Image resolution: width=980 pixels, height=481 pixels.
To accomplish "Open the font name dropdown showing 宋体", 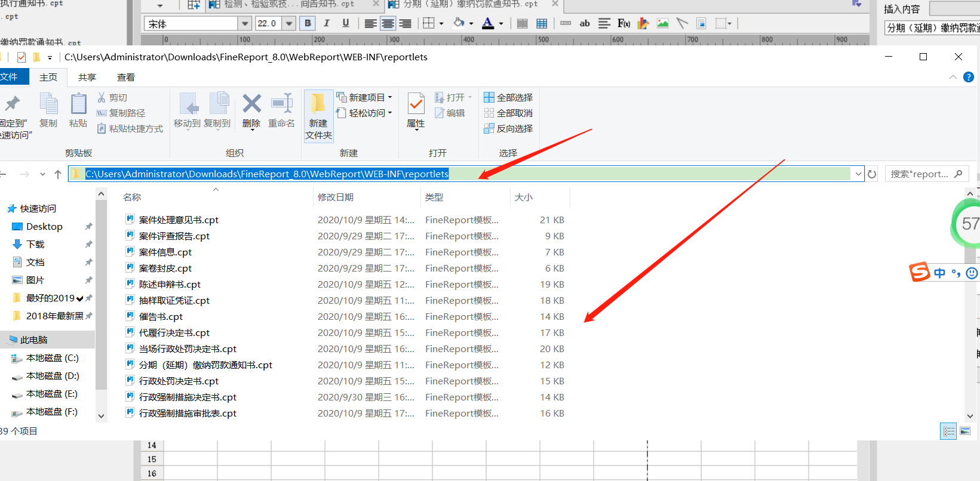I will pos(244,23).
